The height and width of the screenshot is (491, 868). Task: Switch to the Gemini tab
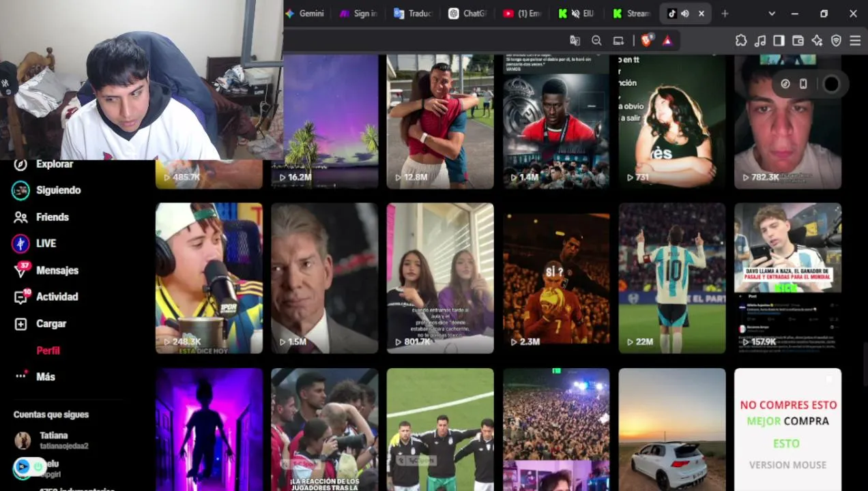coord(305,14)
